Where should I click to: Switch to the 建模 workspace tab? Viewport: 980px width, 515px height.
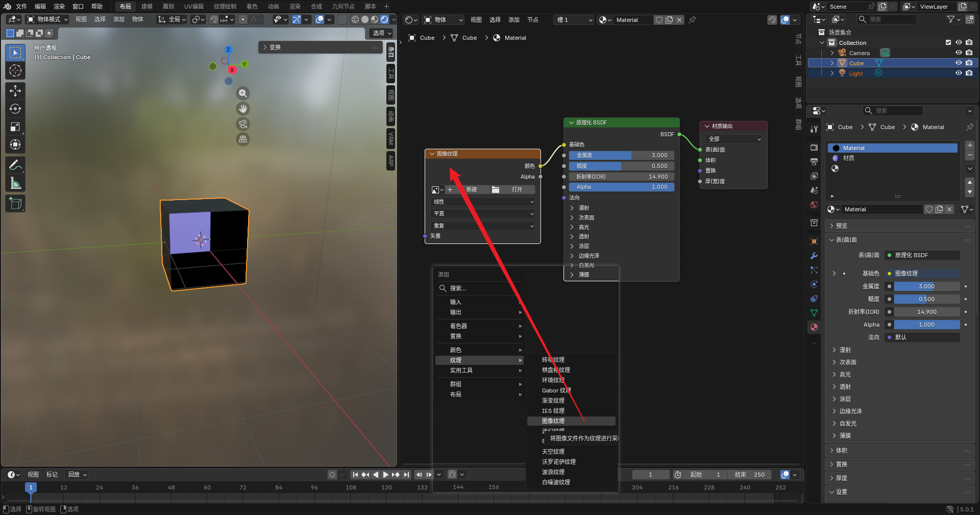coord(147,7)
